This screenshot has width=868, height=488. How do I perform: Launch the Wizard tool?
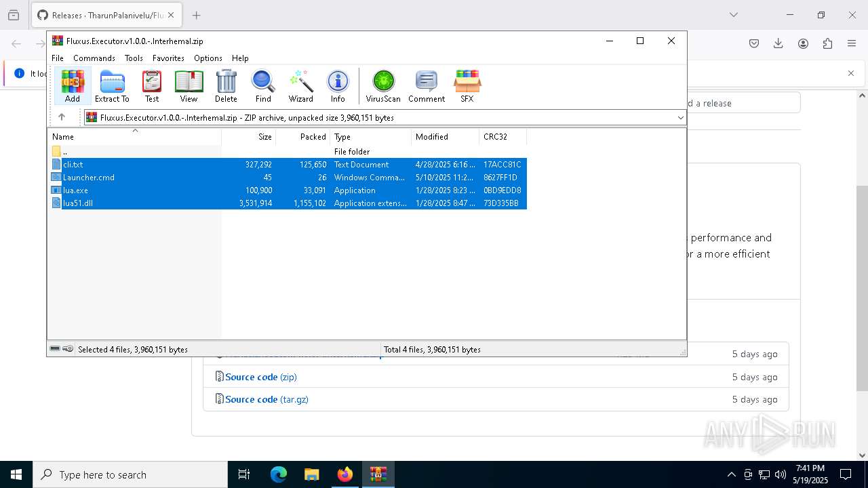(x=300, y=86)
